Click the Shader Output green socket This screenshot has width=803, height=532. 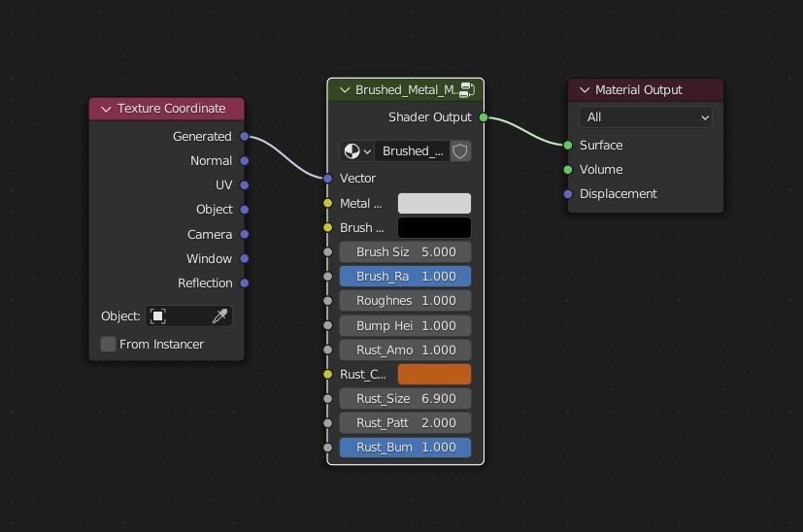click(484, 117)
